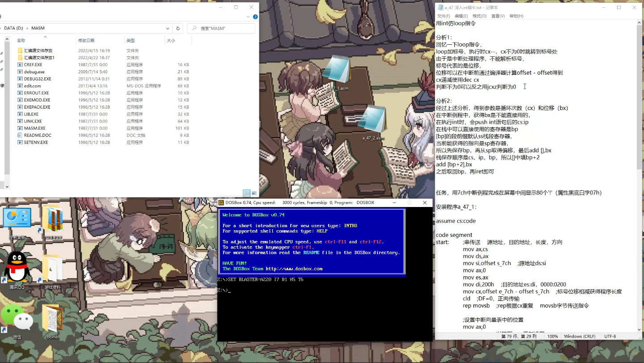The width and height of the screenshot is (644, 363).
Task: Select debug.exe in file list
Action: click(x=103, y=72)
